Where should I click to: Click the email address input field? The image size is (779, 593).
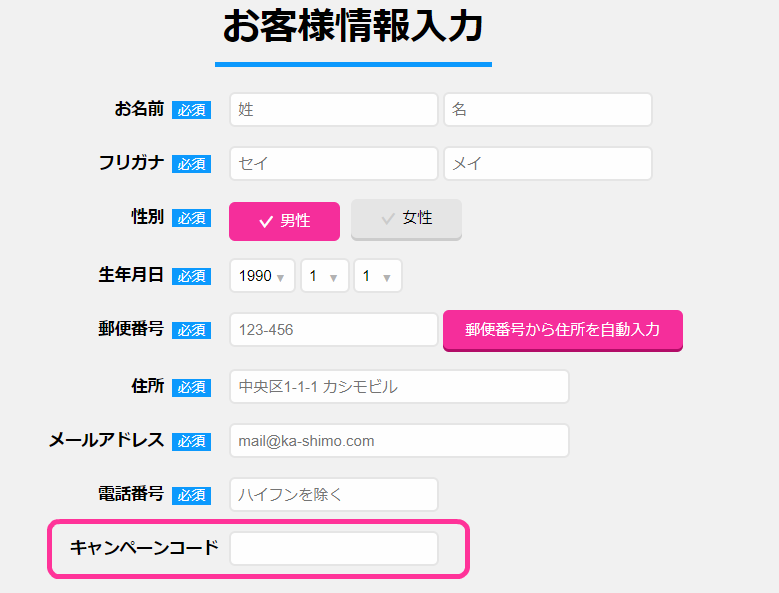[x=399, y=441]
